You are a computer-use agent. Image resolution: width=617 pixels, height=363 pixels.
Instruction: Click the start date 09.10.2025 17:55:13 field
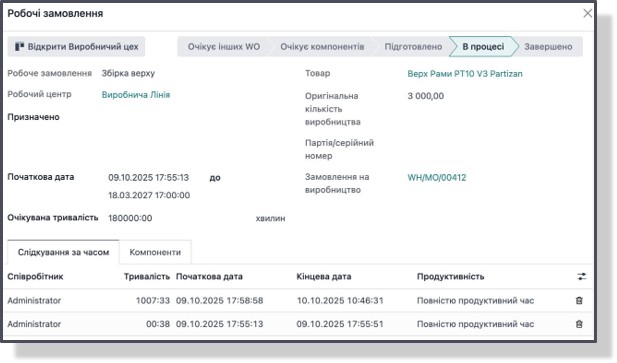tap(149, 178)
